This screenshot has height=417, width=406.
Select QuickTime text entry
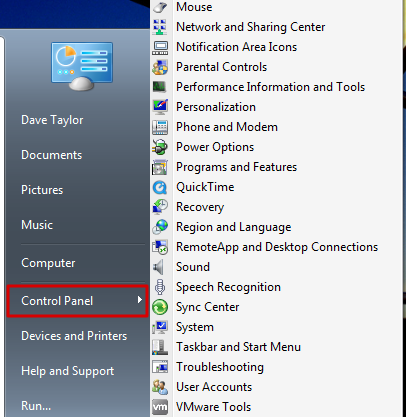click(x=205, y=187)
